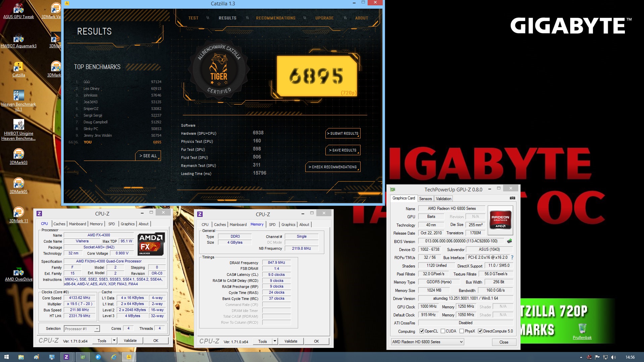
Task: Open the UPGRADE tab in Catzilla
Action: point(324,18)
